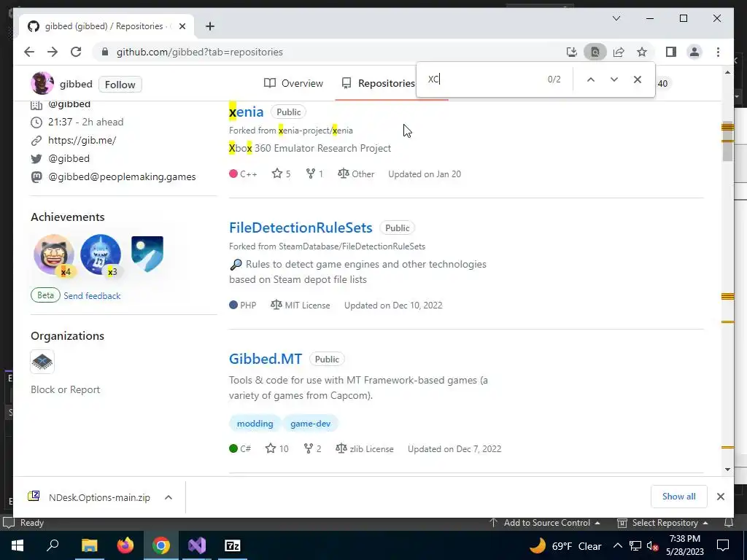Click the Arctic Code Vault achievement badge
747x560 pixels.
pyautogui.click(x=147, y=254)
